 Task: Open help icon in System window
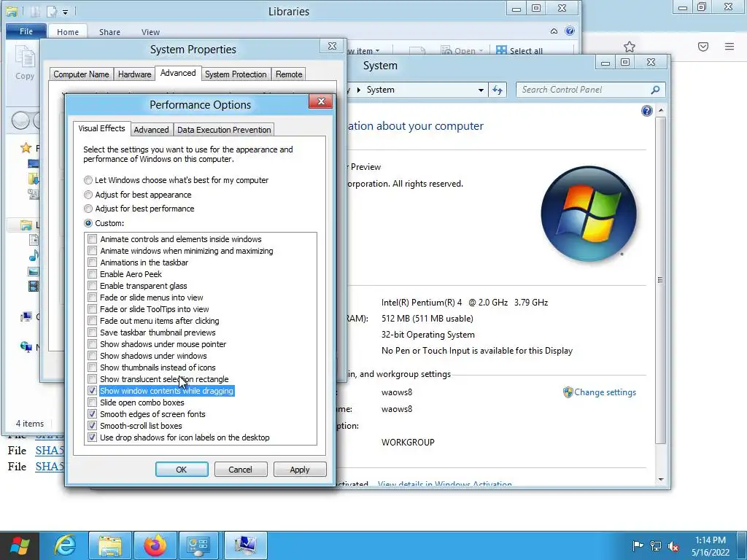(646, 111)
